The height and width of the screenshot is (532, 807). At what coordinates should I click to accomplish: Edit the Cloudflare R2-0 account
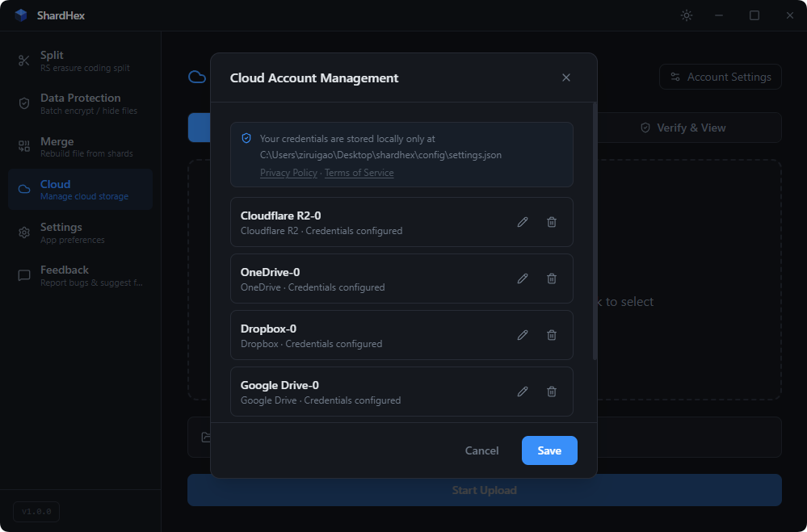[523, 222]
